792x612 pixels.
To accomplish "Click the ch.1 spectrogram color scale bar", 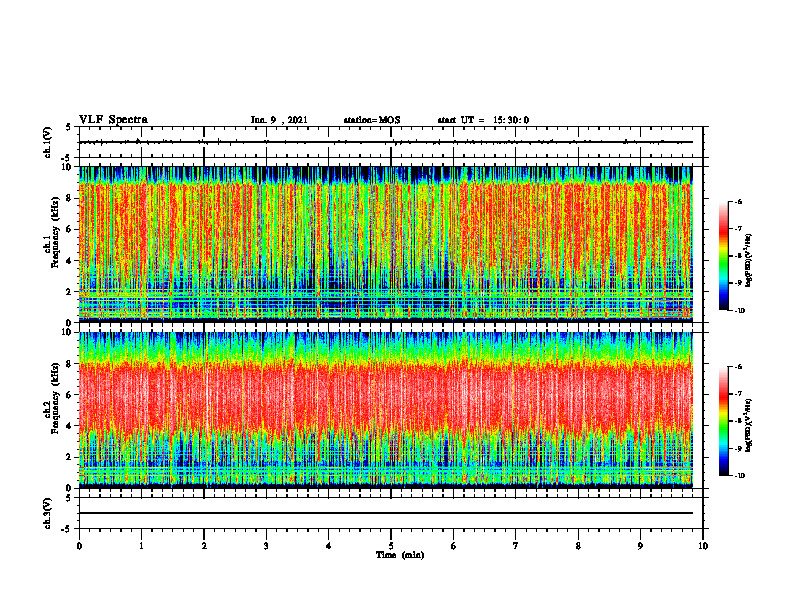I will coord(723,256).
